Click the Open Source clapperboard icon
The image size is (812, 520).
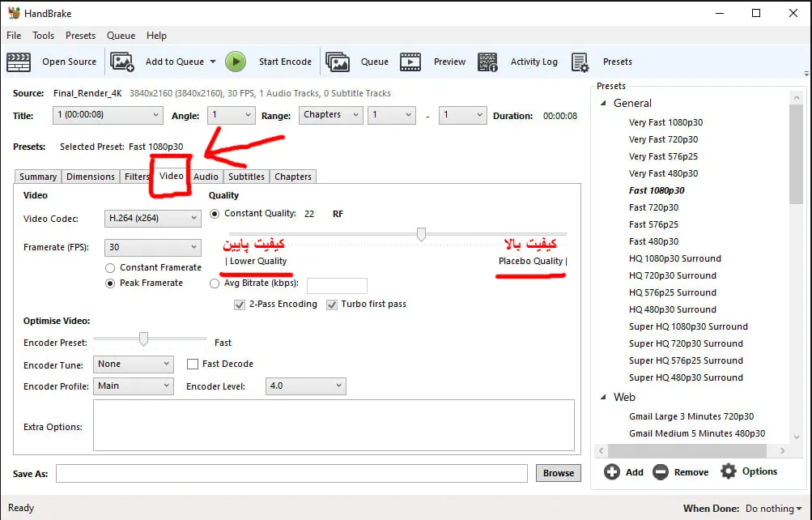tap(19, 62)
